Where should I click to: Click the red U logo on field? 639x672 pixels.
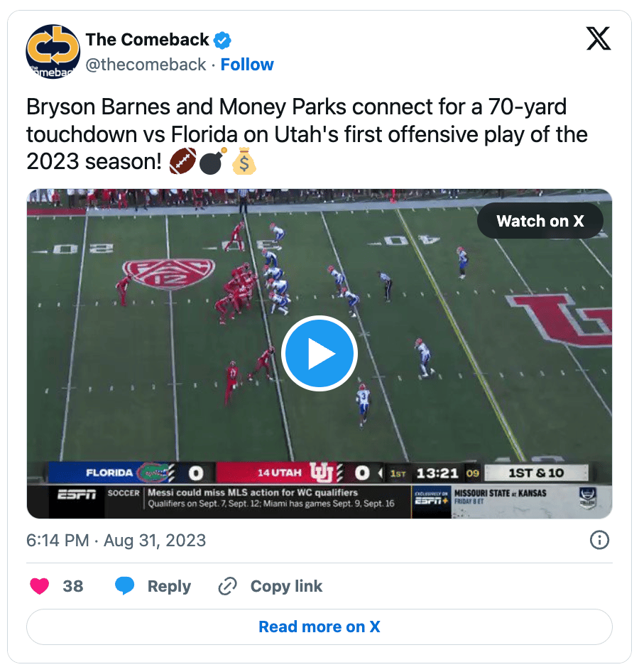click(x=559, y=320)
